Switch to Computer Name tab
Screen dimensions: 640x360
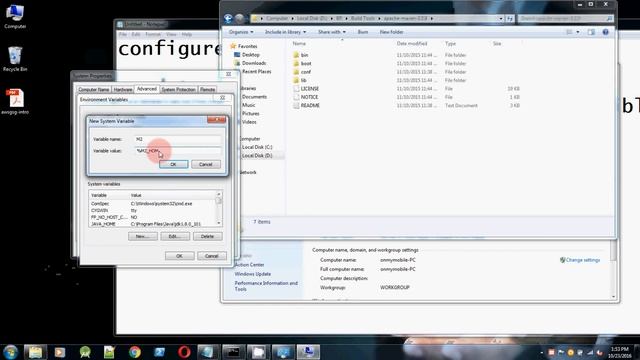click(x=93, y=89)
